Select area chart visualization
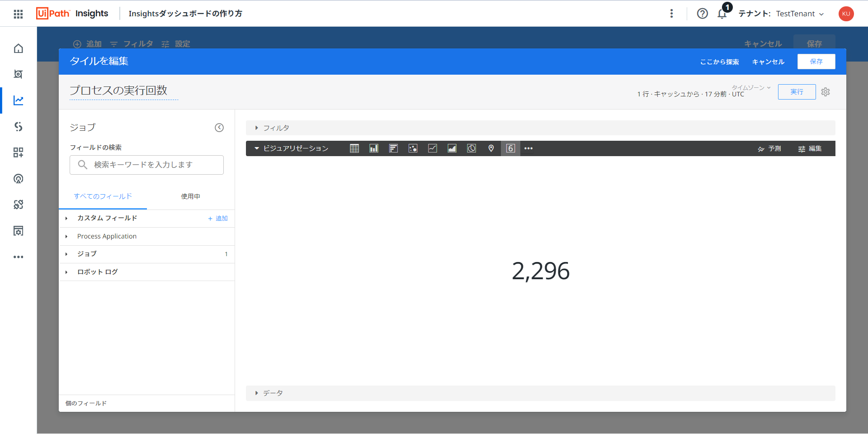The image size is (868, 434). [452, 148]
